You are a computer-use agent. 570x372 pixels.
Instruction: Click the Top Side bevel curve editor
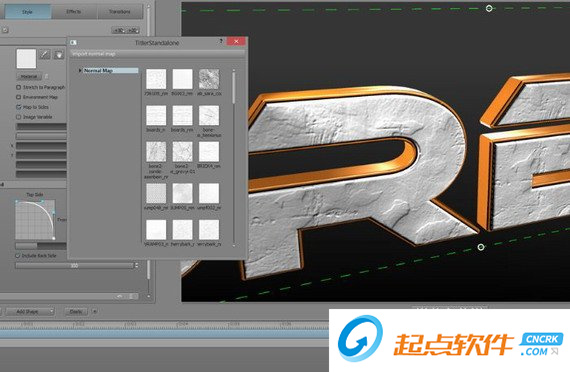point(35,219)
